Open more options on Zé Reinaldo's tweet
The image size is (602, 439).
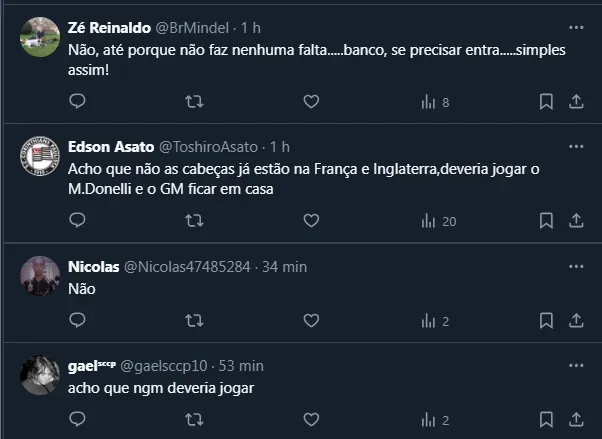tap(576, 27)
